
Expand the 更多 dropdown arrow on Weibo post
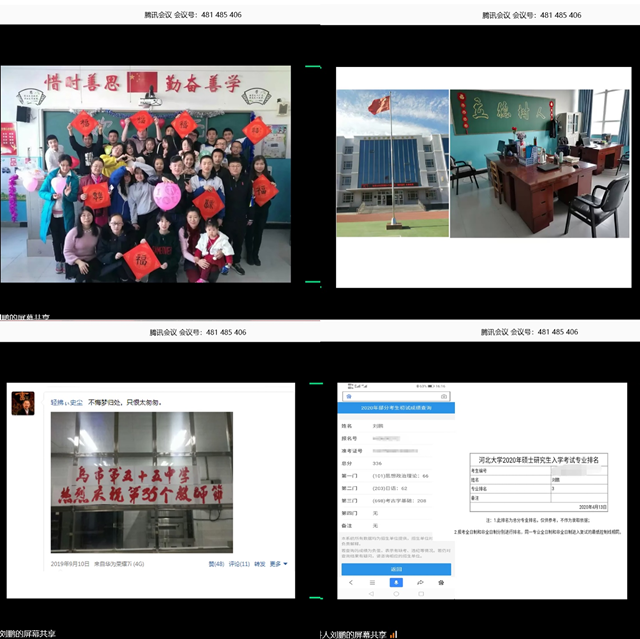[x=285, y=564]
